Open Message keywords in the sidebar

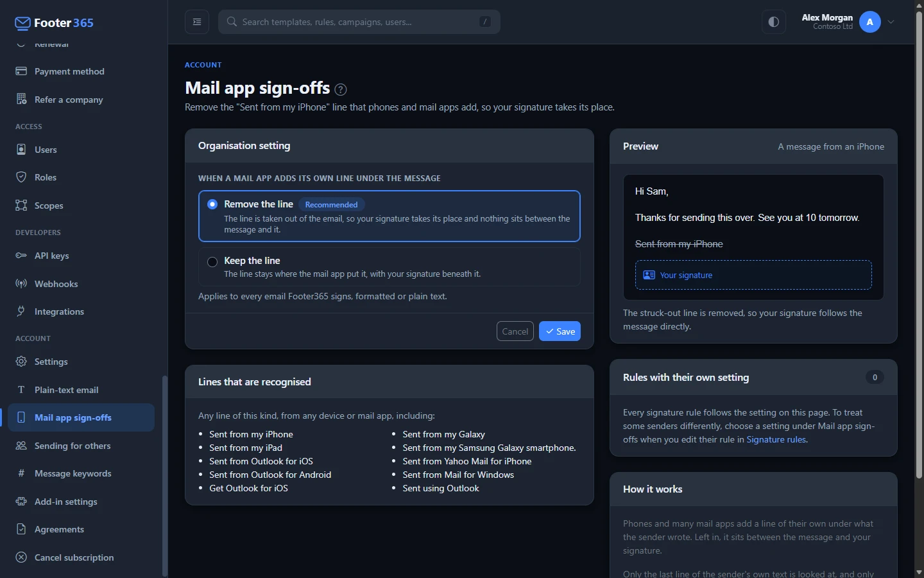point(81,473)
